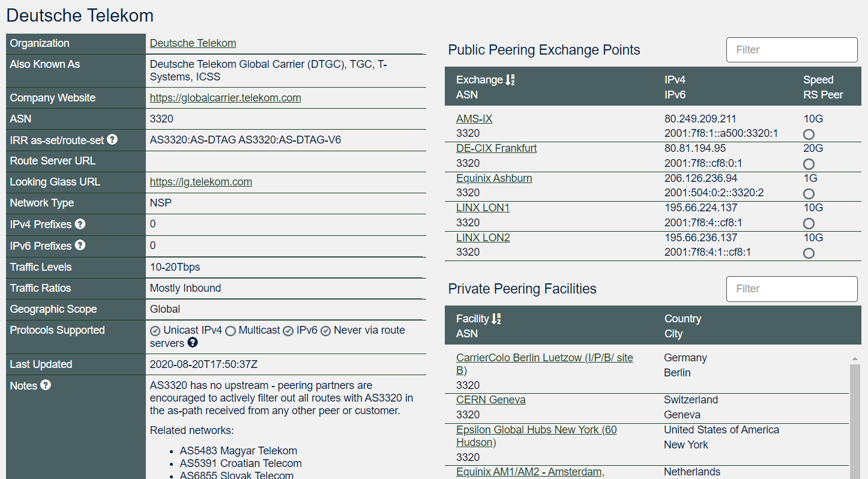Sort facilities using the Facility sort icon
Viewport: 868px width, 479px height.
[x=496, y=319]
